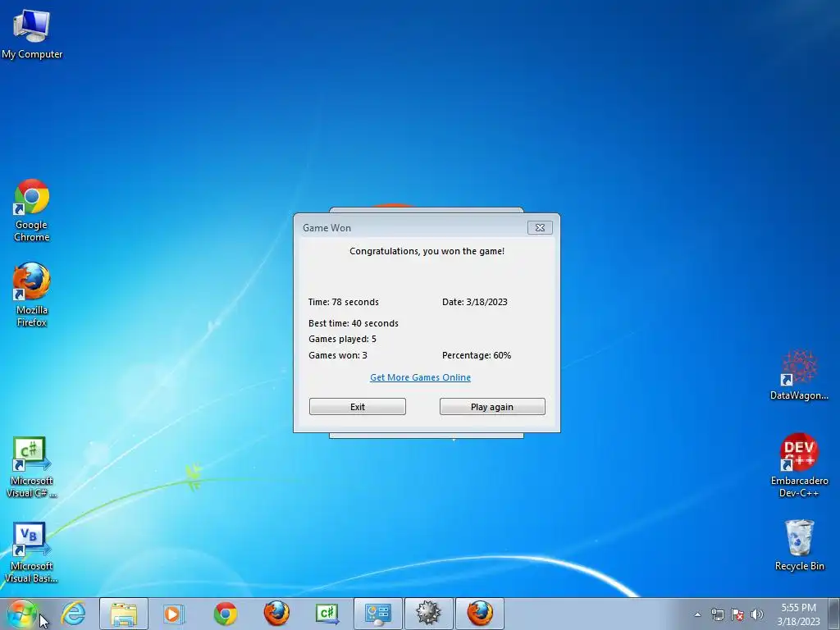Select the DataWagon desktop shortcut
This screenshot has width=840, height=630.
point(799,376)
